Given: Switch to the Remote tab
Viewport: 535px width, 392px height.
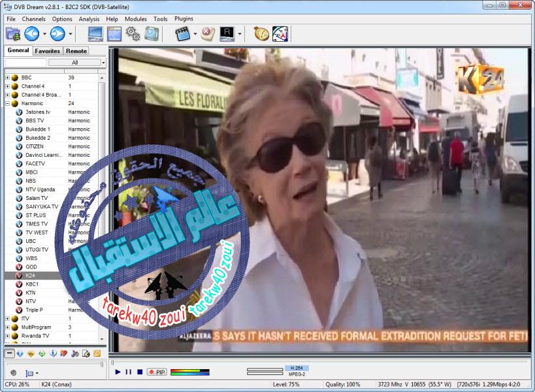Looking at the screenshot, I should (76, 51).
